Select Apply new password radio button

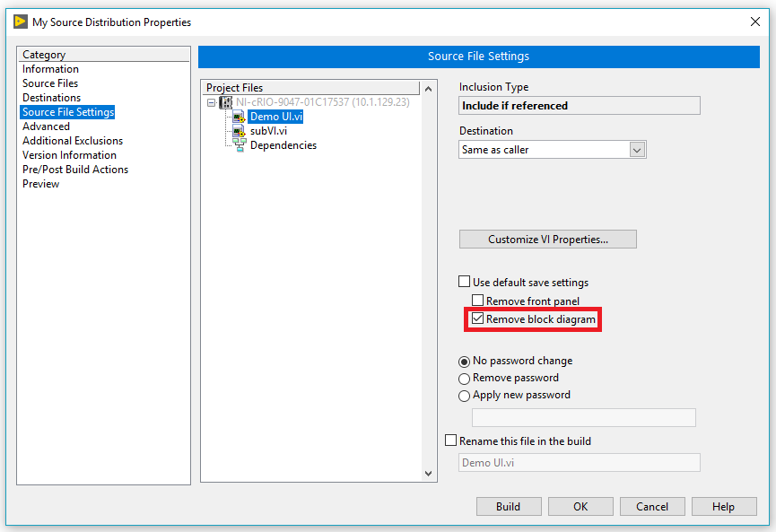click(x=464, y=396)
